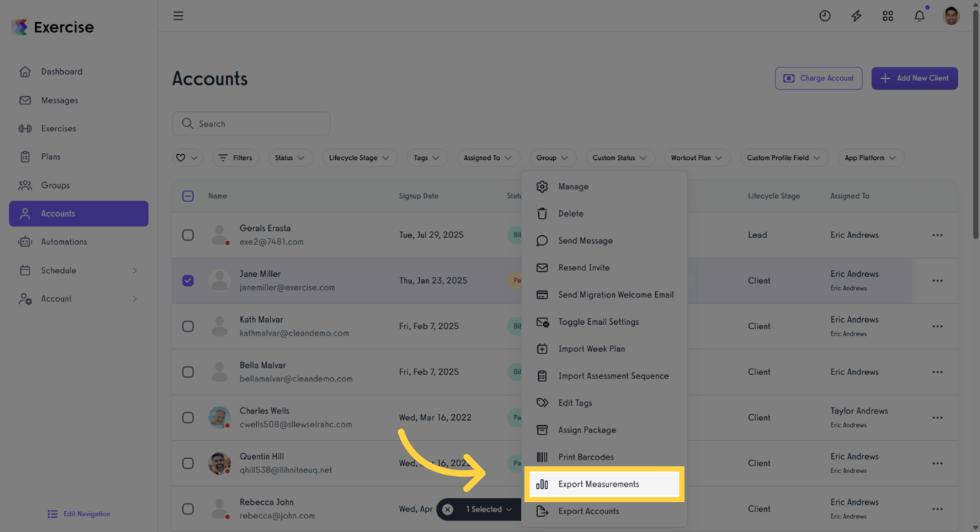Viewport: 980px width, 532px height.
Task: Click inside the Search field
Action: click(x=250, y=123)
